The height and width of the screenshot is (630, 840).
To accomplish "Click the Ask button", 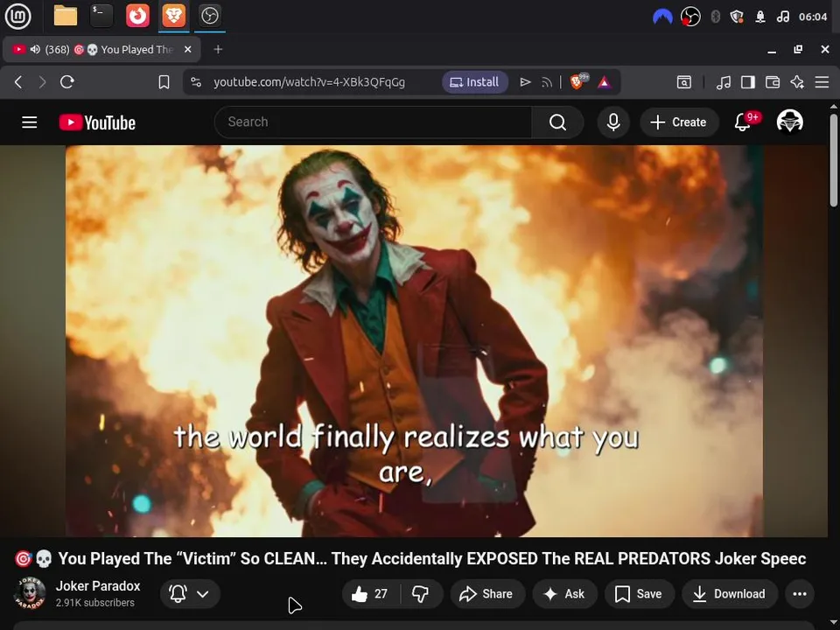I will [x=564, y=593].
